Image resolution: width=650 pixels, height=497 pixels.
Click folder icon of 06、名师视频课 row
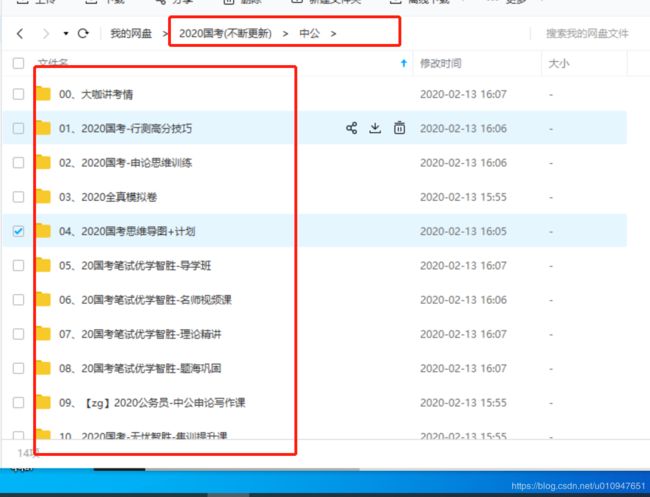[43, 300]
